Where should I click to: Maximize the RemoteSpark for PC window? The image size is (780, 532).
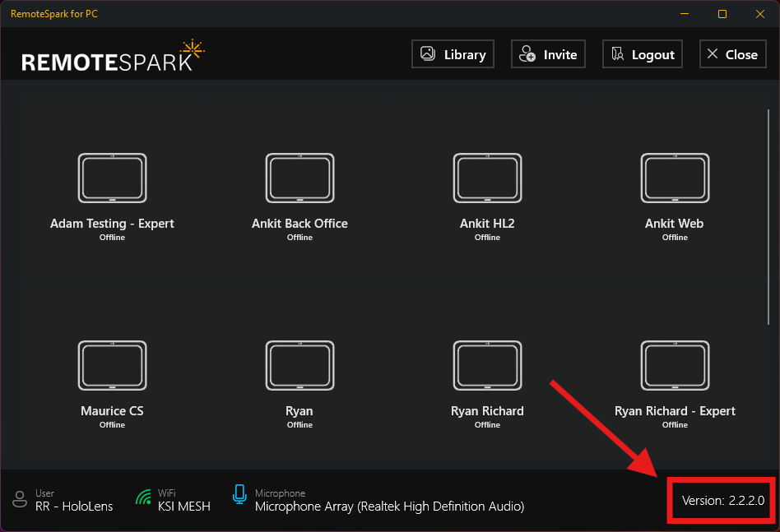[x=722, y=14]
